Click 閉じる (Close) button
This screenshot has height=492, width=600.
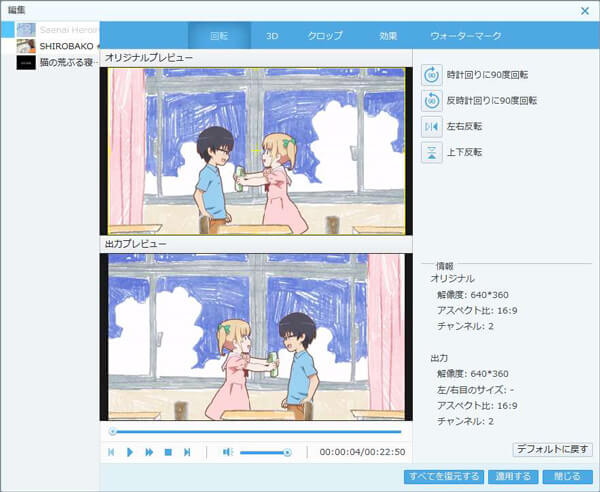(x=567, y=476)
